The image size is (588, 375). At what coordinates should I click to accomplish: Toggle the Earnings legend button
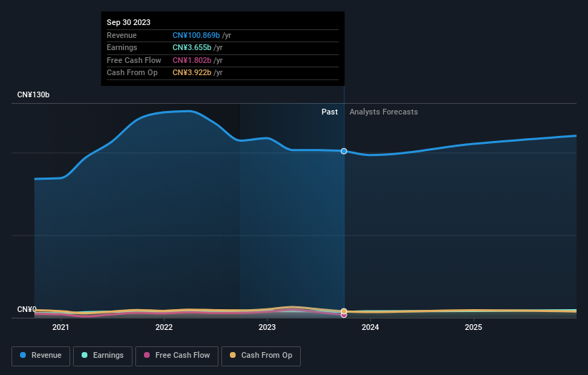click(x=102, y=356)
